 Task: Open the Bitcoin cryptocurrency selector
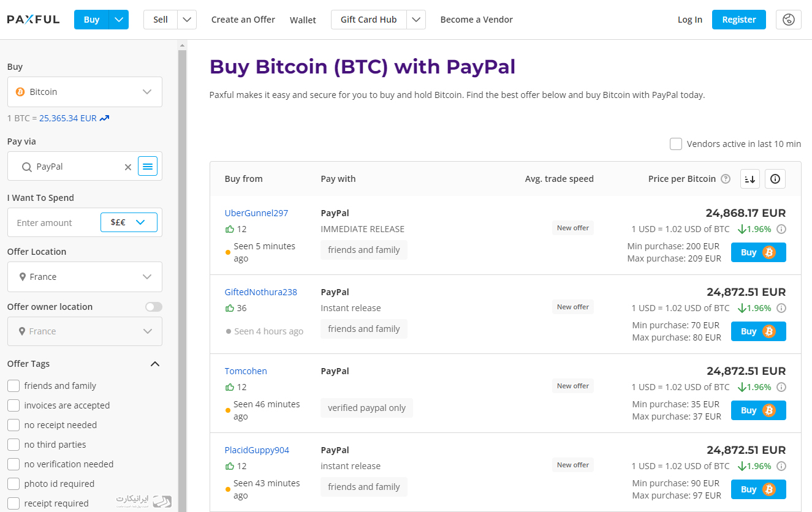[85, 92]
